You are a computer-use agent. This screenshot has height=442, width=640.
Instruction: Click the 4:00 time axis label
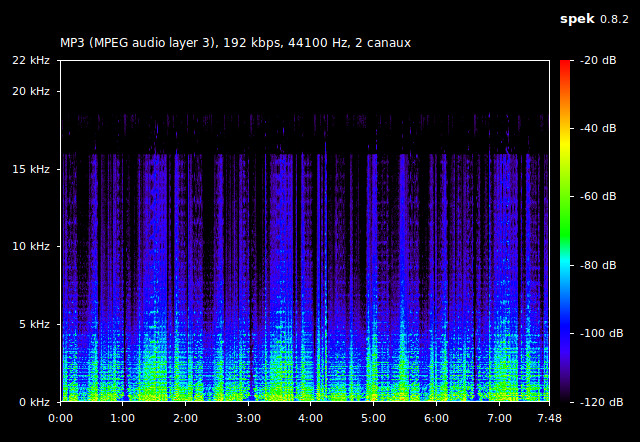point(311,418)
